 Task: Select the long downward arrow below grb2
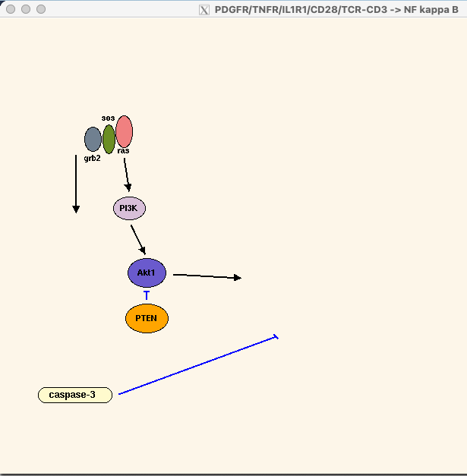(76, 184)
